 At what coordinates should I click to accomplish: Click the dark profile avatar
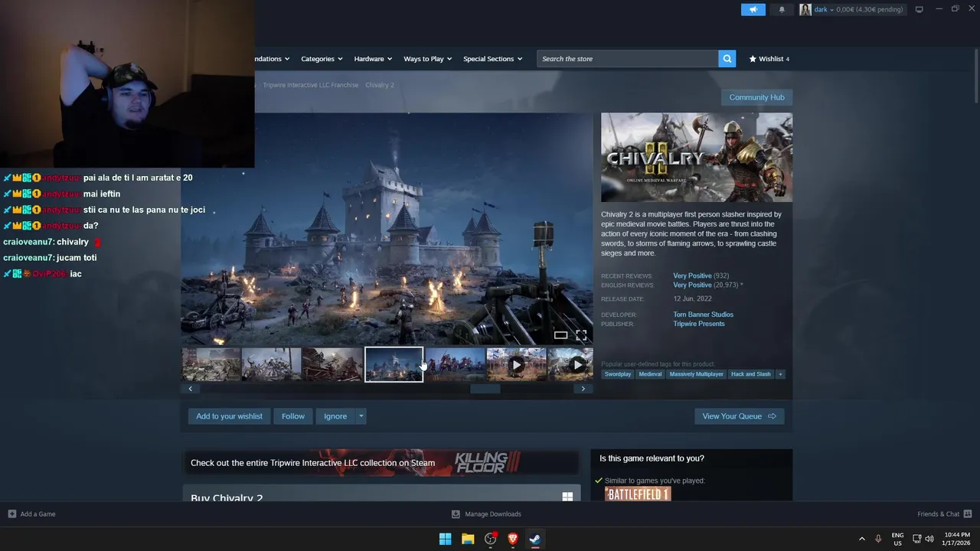coord(805,9)
